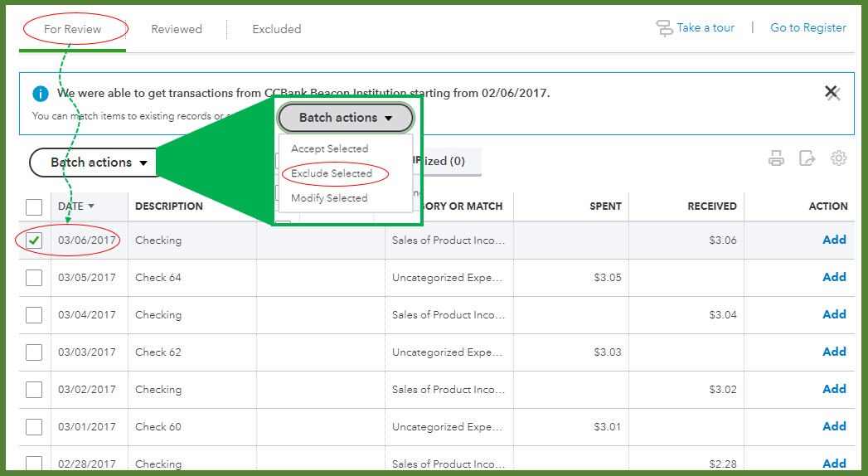Image resolution: width=868 pixels, height=476 pixels.
Task: Check the 03/05/2017 Check 64 checkbox
Action: (34, 277)
